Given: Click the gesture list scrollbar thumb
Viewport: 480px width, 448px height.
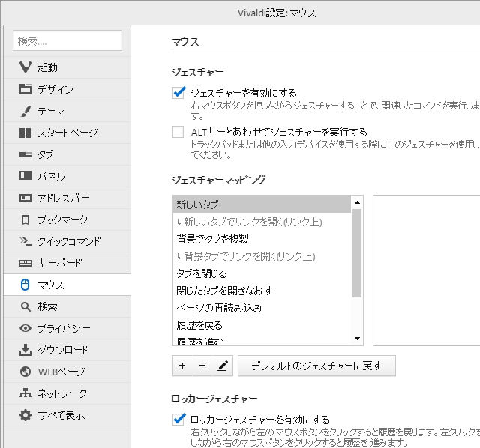Looking at the screenshot, I should pyautogui.click(x=357, y=253).
